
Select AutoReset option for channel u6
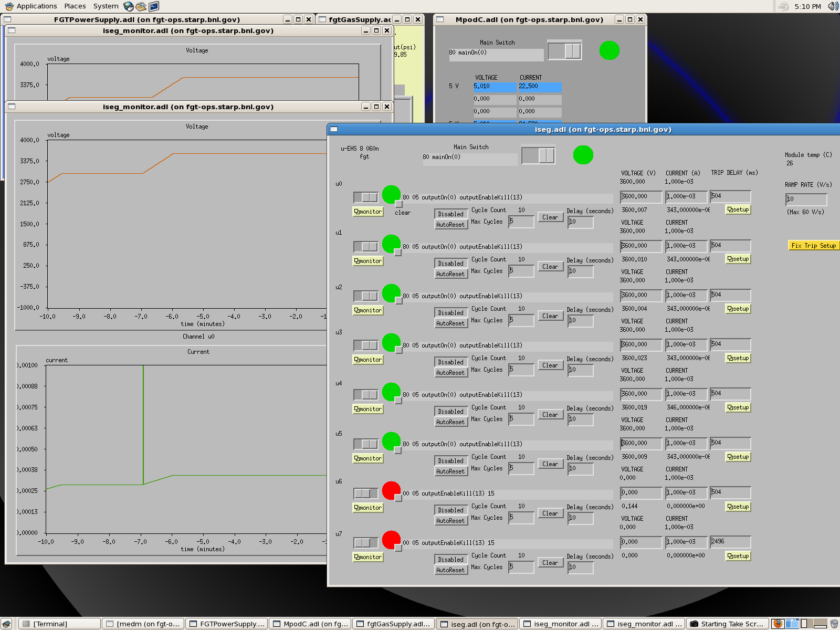tap(450, 521)
